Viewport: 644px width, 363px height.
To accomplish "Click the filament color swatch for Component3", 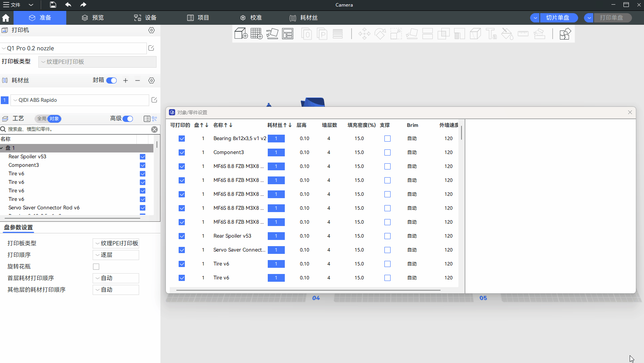I will point(276,152).
